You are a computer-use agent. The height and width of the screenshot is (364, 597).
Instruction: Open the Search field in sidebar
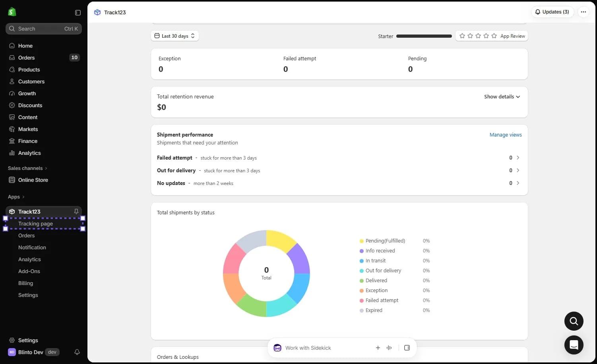[x=44, y=29]
